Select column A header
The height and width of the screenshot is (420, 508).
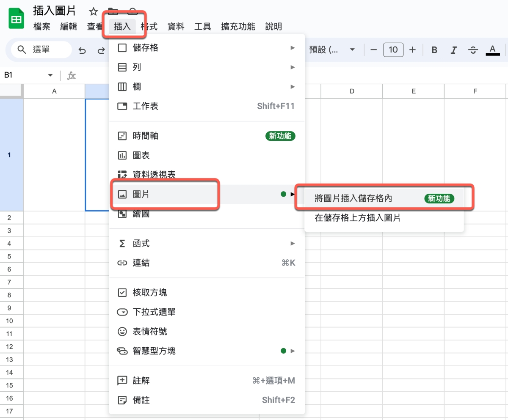point(54,91)
